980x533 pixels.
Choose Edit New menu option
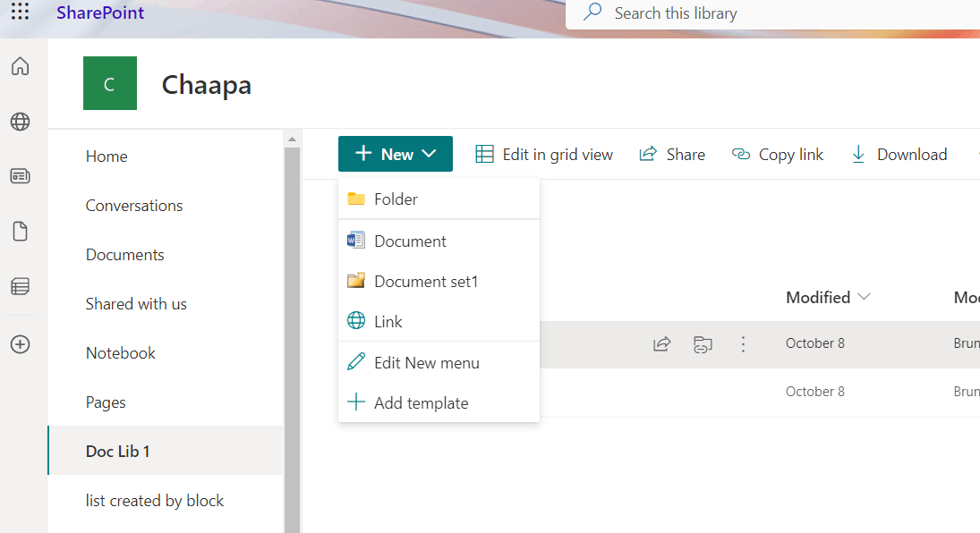pyautogui.click(x=439, y=363)
